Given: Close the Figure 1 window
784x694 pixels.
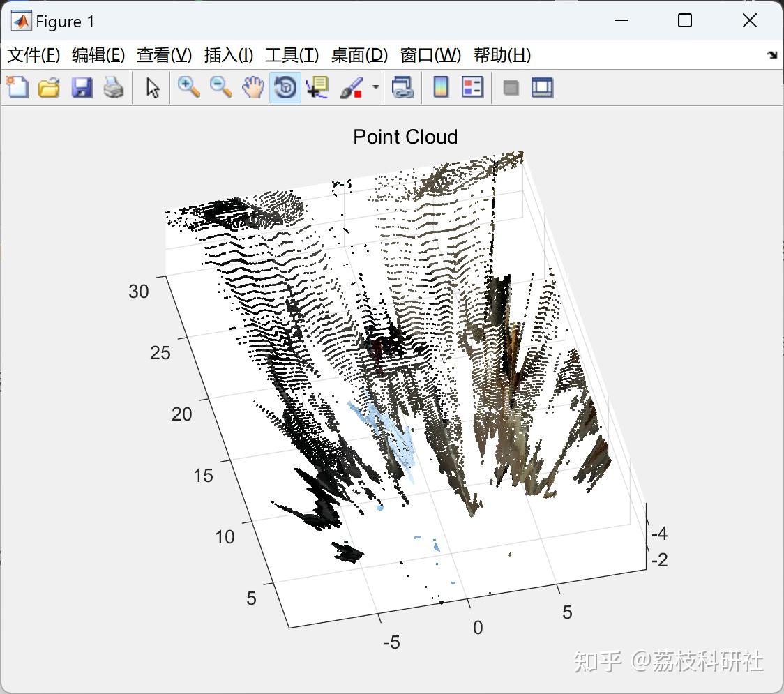Looking at the screenshot, I should 750,20.
